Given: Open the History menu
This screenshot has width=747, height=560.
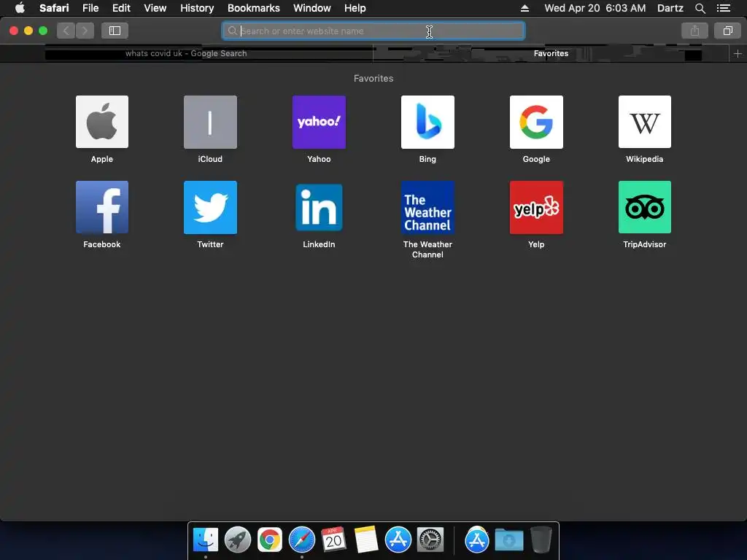Looking at the screenshot, I should point(197,8).
